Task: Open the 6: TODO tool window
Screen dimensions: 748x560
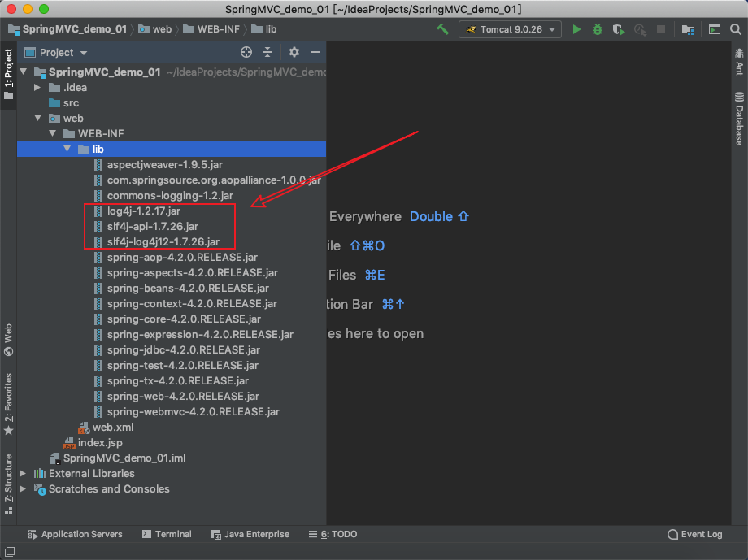Action: [x=333, y=534]
